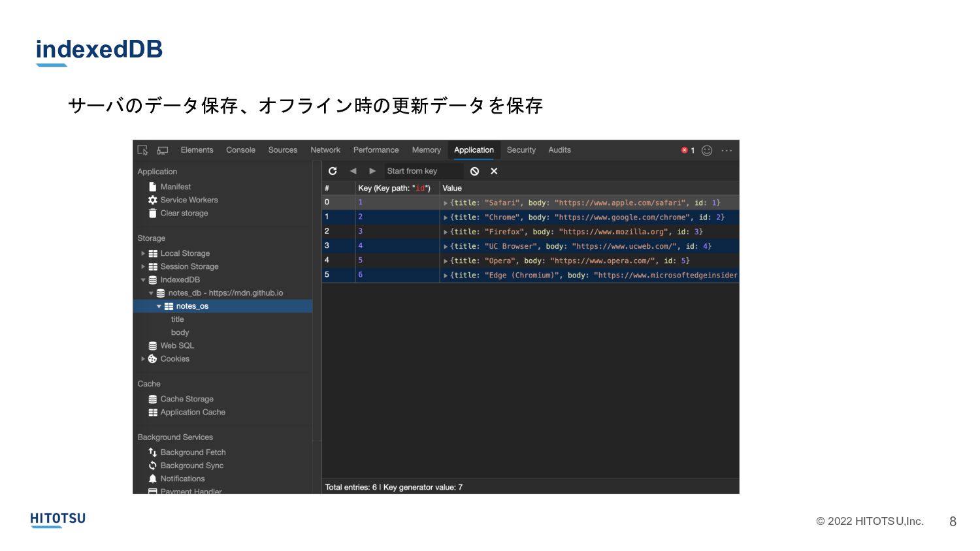This screenshot has width=980, height=551.
Task: Select key cell in the Opera row
Action: [x=397, y=260]
